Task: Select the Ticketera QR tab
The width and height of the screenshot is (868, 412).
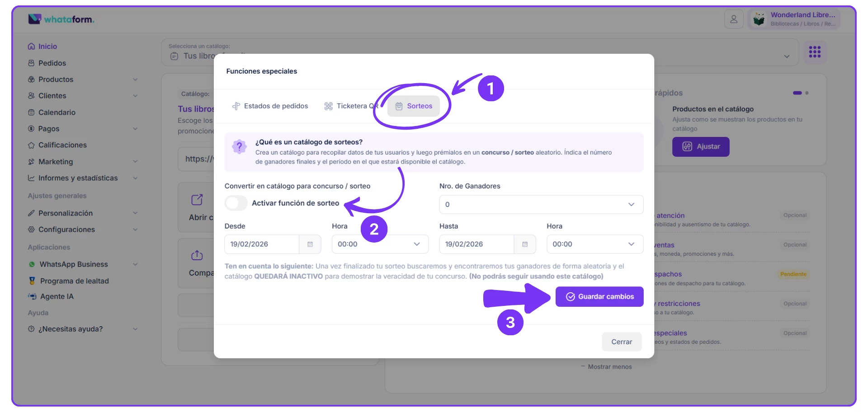Action: click(x=351, y=106)
